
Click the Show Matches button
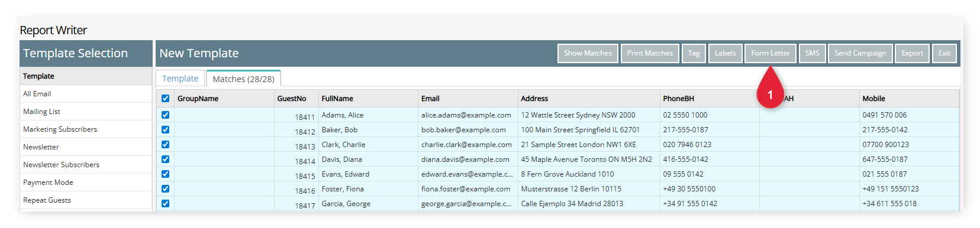[588, 53]
